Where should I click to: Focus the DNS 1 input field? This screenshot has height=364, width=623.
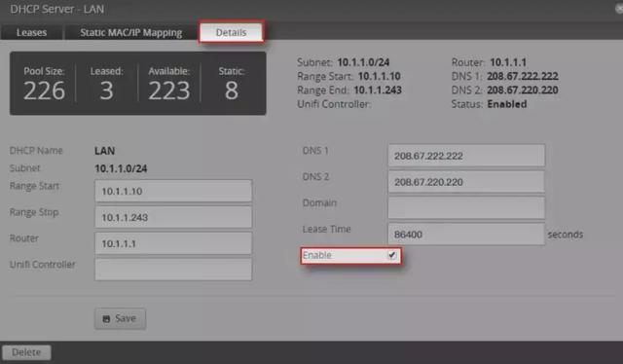[x=466, y=156]
